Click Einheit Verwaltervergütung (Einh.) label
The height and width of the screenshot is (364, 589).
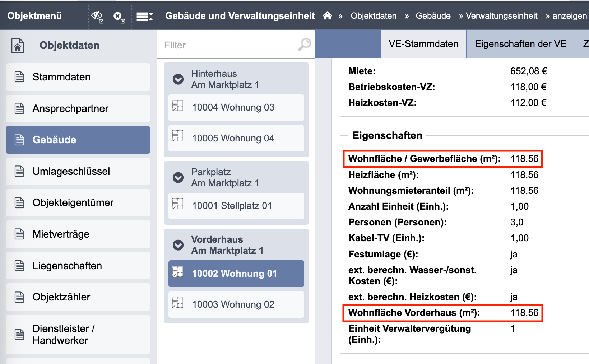click(x=410, y=334)
